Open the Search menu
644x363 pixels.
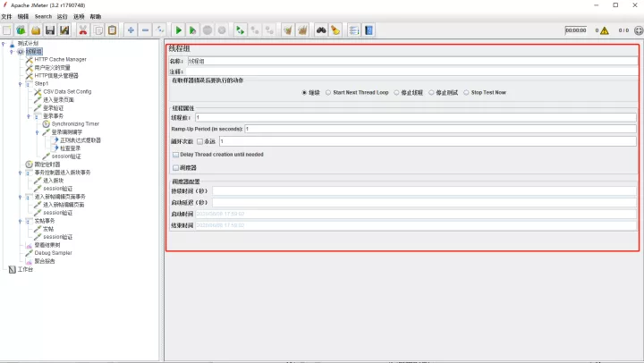[43, 16]
